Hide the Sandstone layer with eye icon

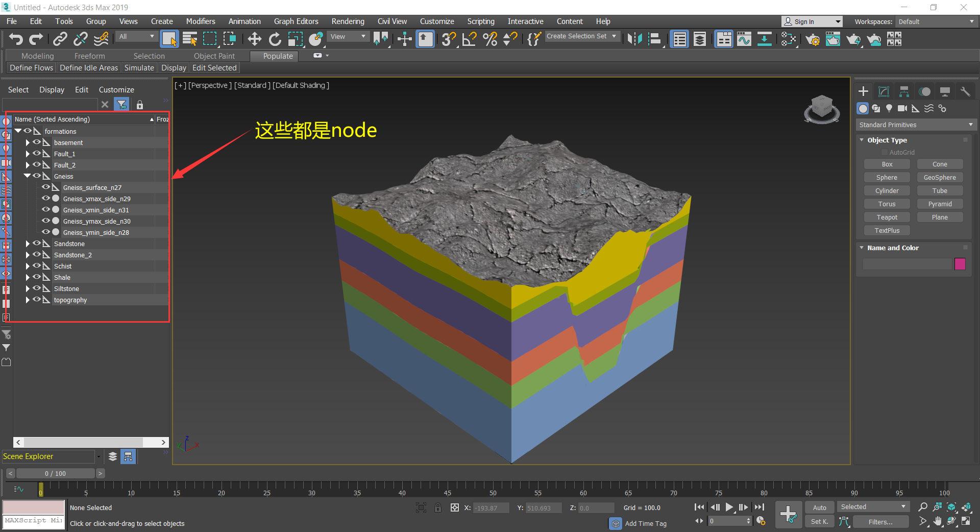tap(37, 244)
